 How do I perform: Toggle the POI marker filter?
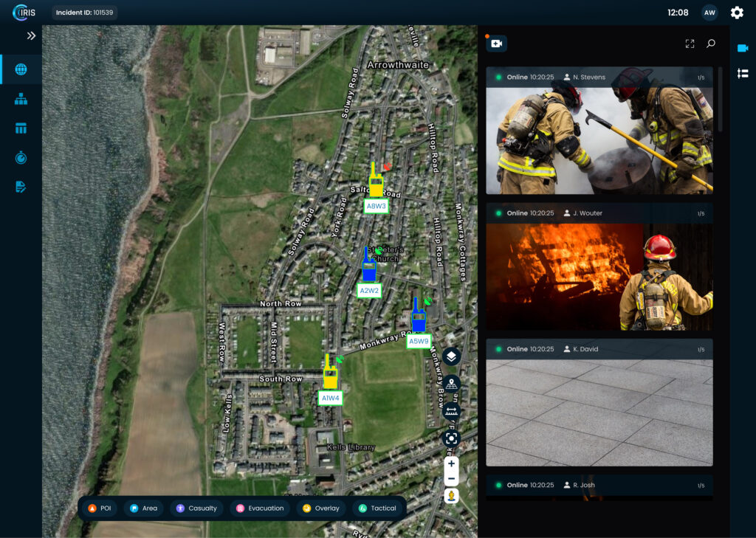tap(100, 508)
